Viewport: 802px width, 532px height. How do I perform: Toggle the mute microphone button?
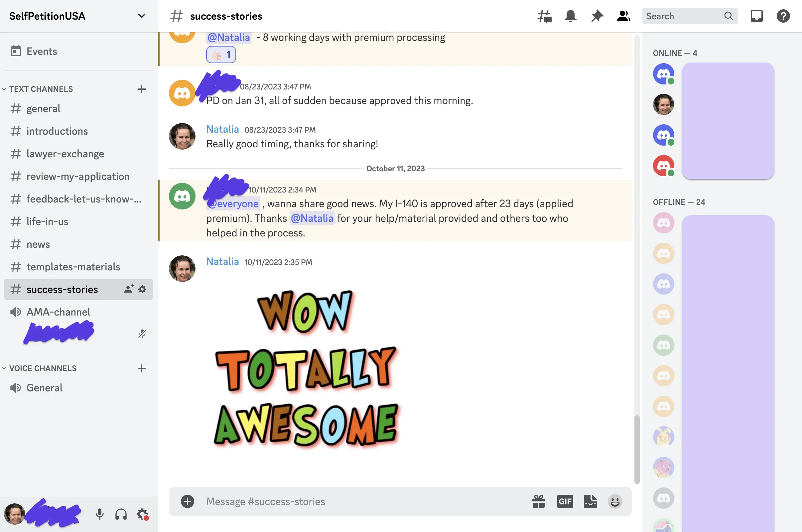(98, 514)
